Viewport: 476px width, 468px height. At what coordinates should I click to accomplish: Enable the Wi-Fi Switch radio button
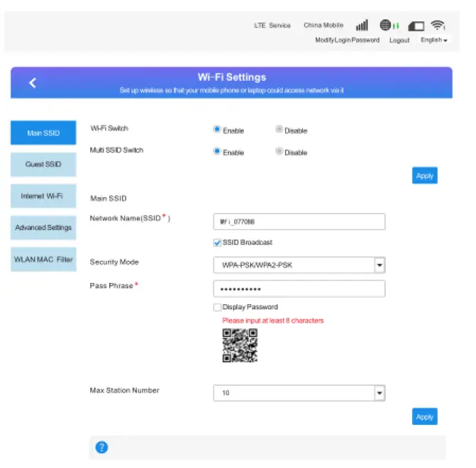(x=217, y=129)
